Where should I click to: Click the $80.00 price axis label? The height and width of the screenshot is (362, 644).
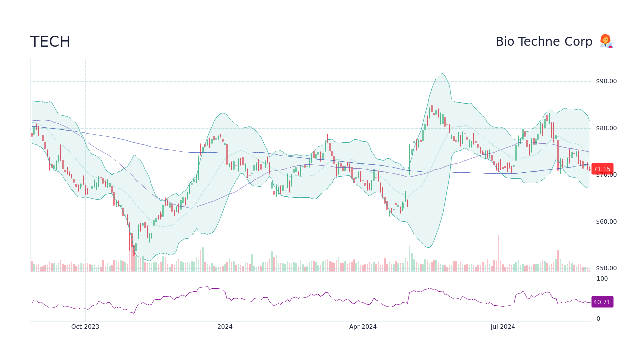click(606, 128)
